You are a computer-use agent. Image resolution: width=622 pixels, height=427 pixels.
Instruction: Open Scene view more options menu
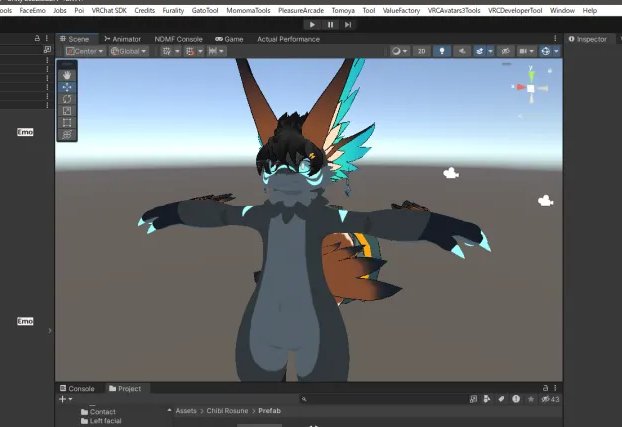tap(555, 38)
